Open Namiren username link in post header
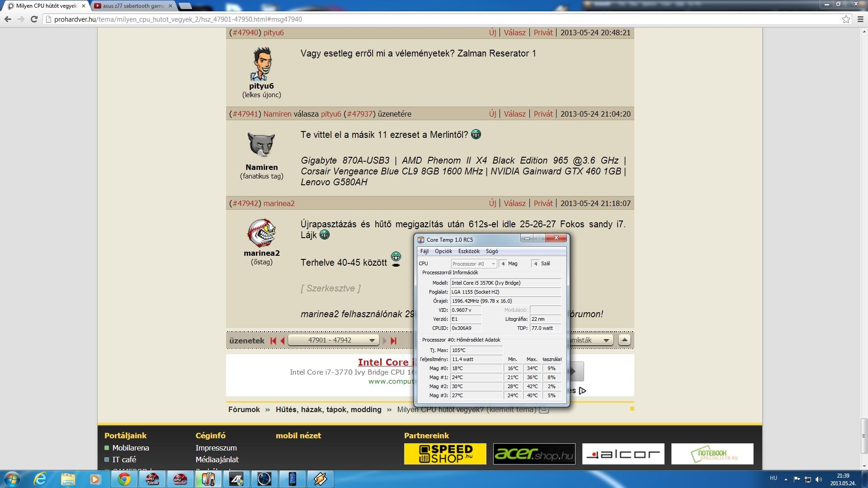Image resolution: width=868 pixels, height=488 pixels. pyautogui.click(x=278, y=114)
